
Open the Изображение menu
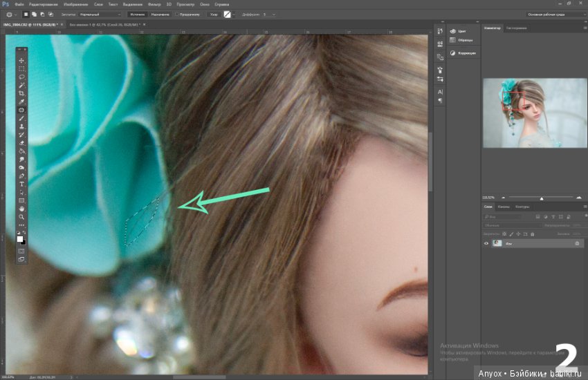[76, 5]
